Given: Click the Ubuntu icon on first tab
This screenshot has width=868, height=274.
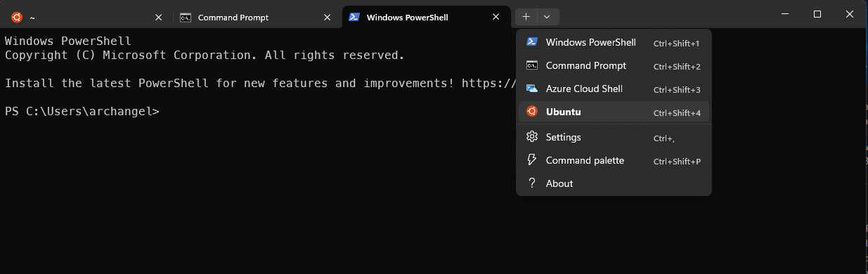Looking at the screenshot, I should pos(17,18).
